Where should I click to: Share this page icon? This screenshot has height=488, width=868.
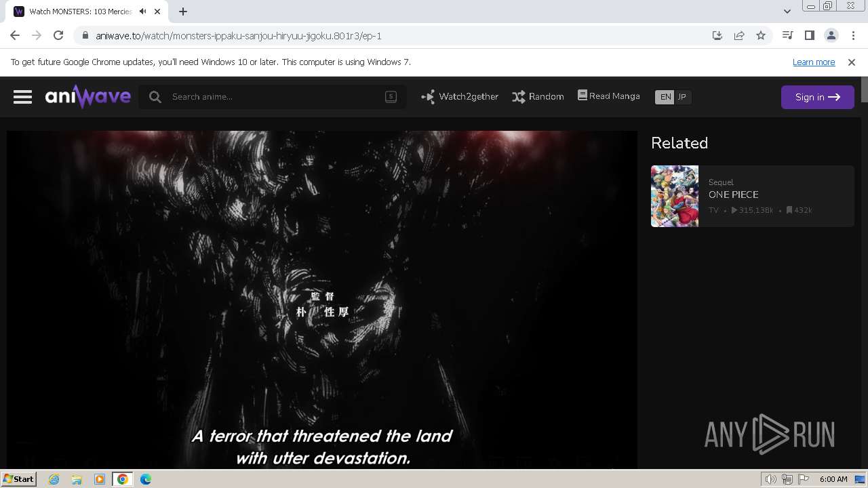[739, 35]
